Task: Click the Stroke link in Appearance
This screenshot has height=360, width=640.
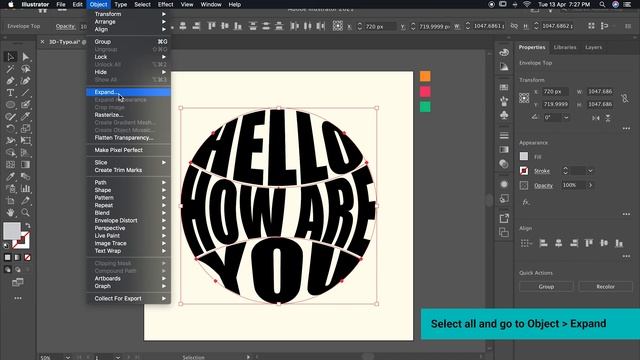Action: [x=542, y=171]
